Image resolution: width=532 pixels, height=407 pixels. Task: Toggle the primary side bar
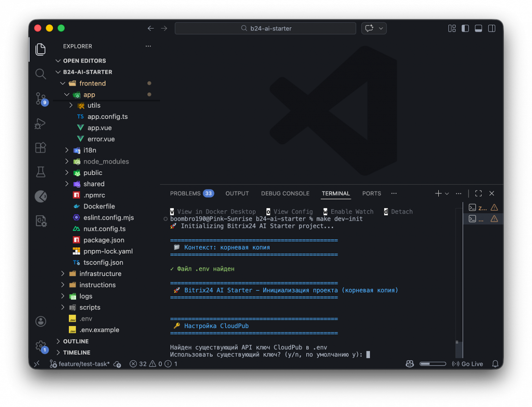point(465,28)
